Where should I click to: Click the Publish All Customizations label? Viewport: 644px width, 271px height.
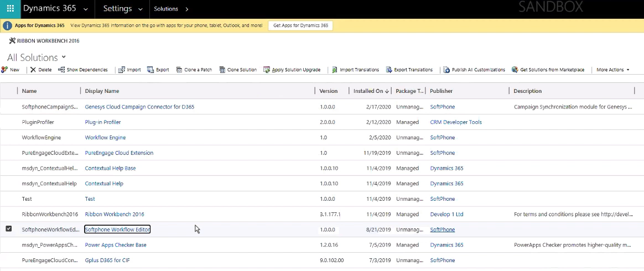(478, 70)
